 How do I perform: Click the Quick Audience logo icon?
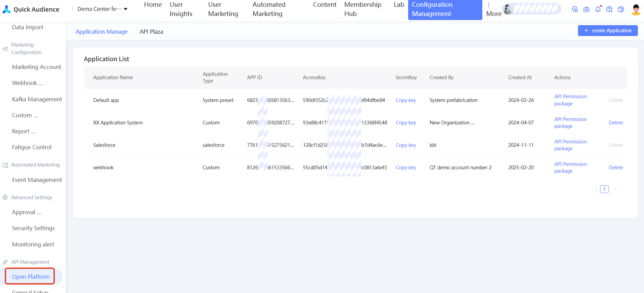[6, 9]
